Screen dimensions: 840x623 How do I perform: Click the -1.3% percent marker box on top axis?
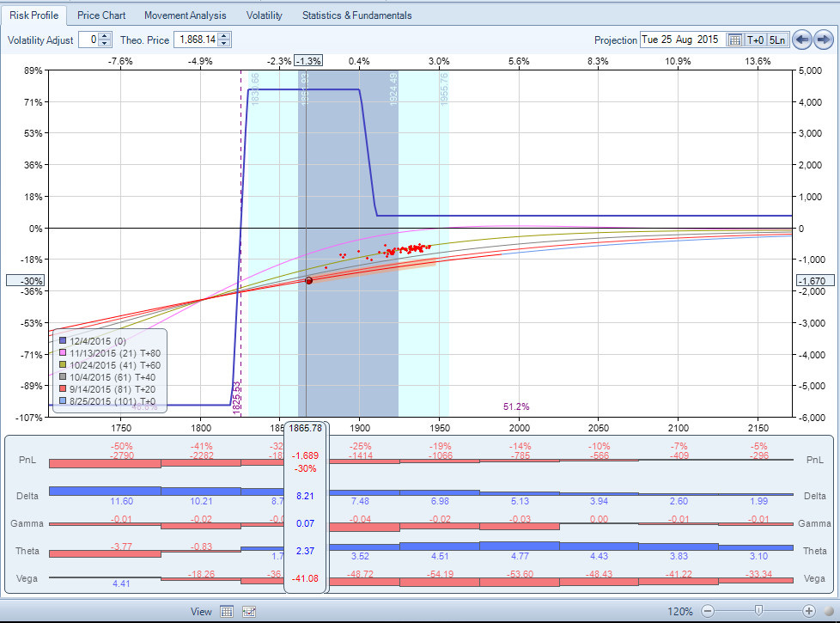tap(308, 61)
